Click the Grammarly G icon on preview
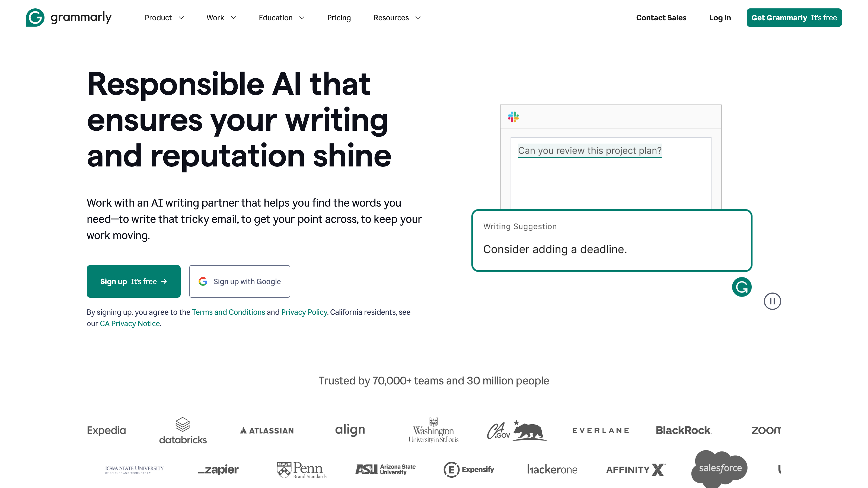 pyautogui.click(x=742, y=287)
